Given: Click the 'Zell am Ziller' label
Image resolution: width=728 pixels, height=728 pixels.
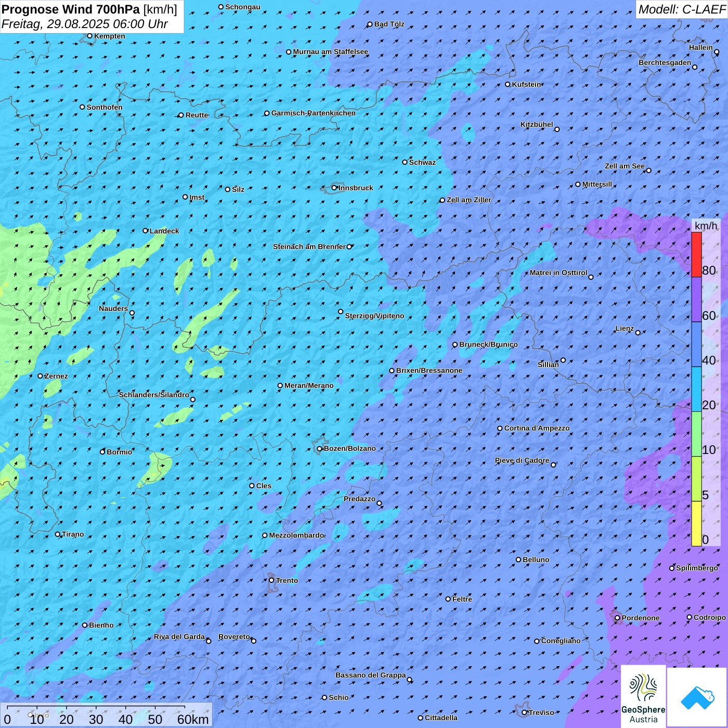Looking at the screenshot, I should (469, 200).
